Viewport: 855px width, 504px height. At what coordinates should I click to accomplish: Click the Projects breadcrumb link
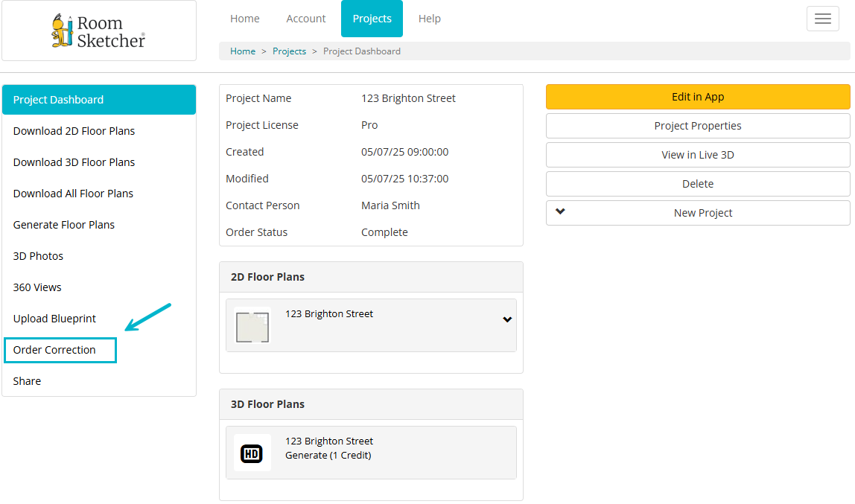(x=289, y=51)
